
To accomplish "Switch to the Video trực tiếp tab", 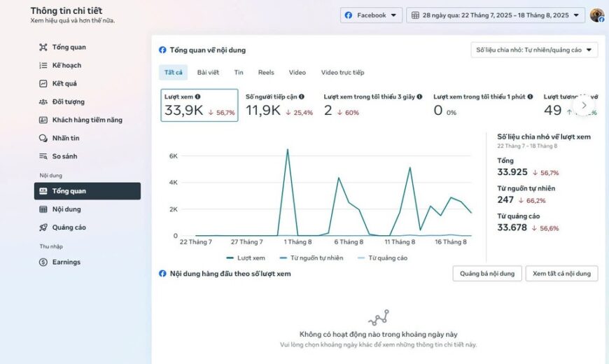I will (342, 73).
